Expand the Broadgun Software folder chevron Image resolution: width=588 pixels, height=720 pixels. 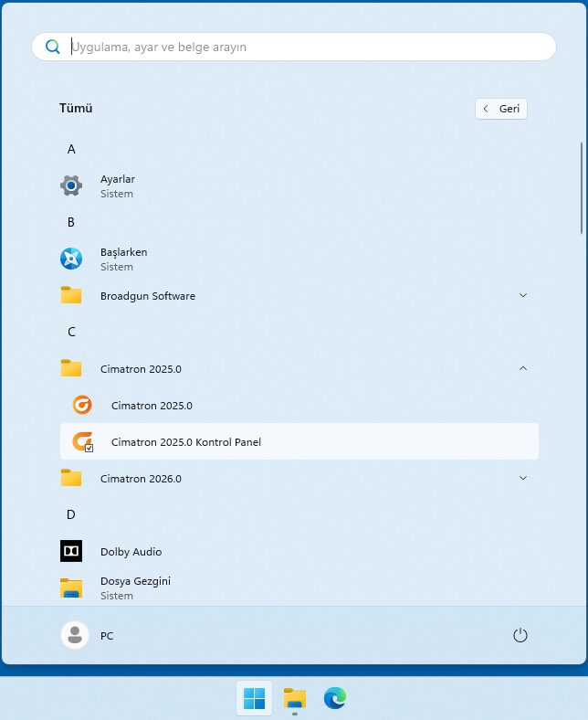(x=523, y=295)
